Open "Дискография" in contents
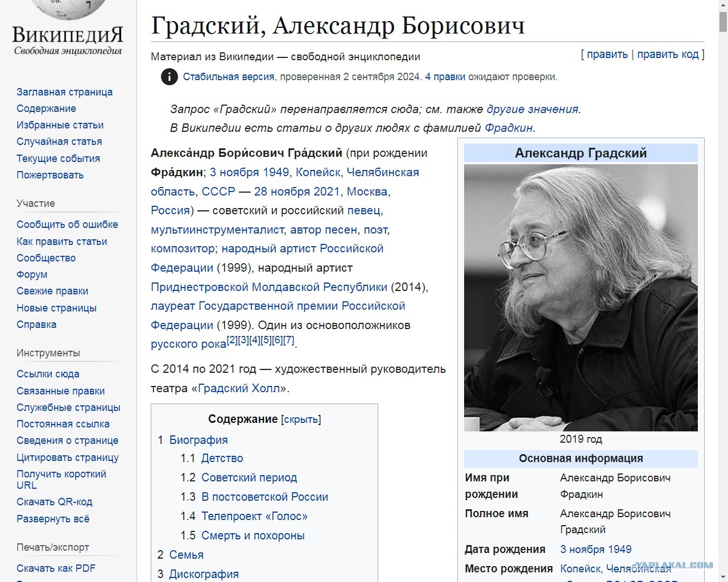This screenshot has width=728, height=582. (x=204, y=574)
